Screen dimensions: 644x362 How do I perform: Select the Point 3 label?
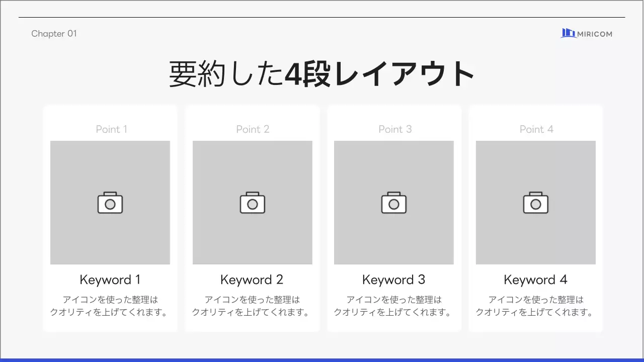tap(395, 129)
